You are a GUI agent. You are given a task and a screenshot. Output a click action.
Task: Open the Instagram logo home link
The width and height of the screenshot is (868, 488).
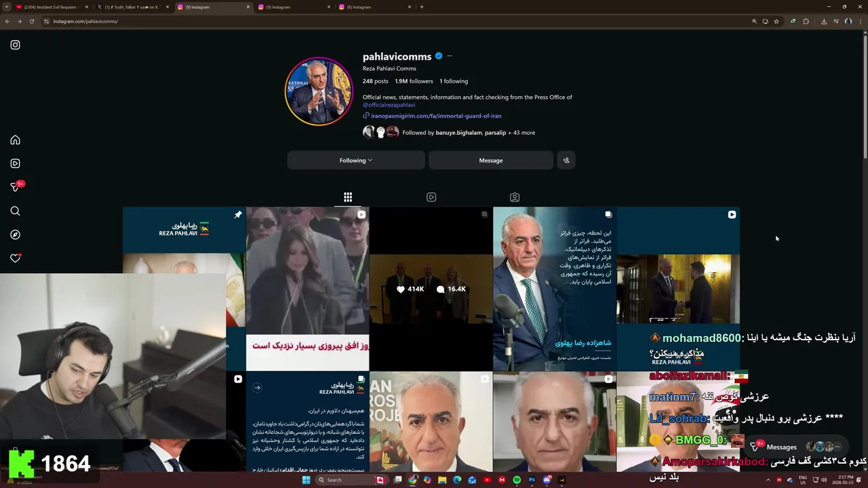point(15,45)
